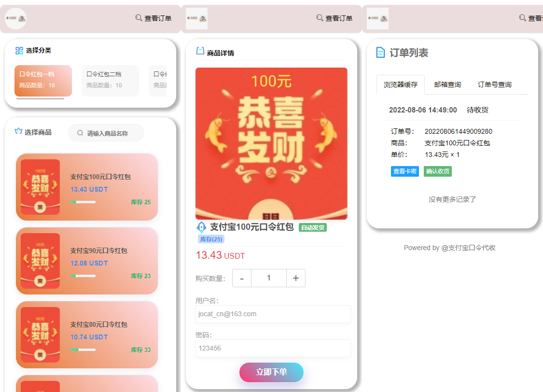Switch to the 浏览器缓存 tab
Viewport: 543px width, 392px height.
400,84
